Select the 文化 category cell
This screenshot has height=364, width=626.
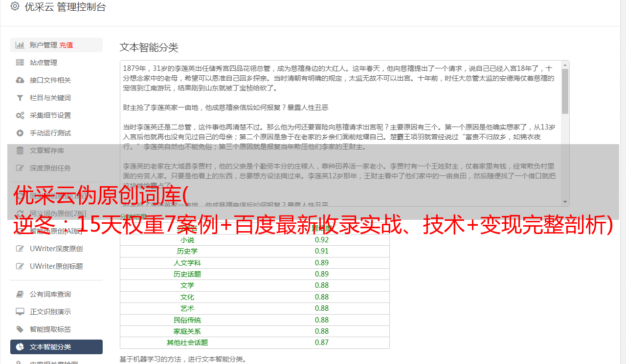[187, 297]
